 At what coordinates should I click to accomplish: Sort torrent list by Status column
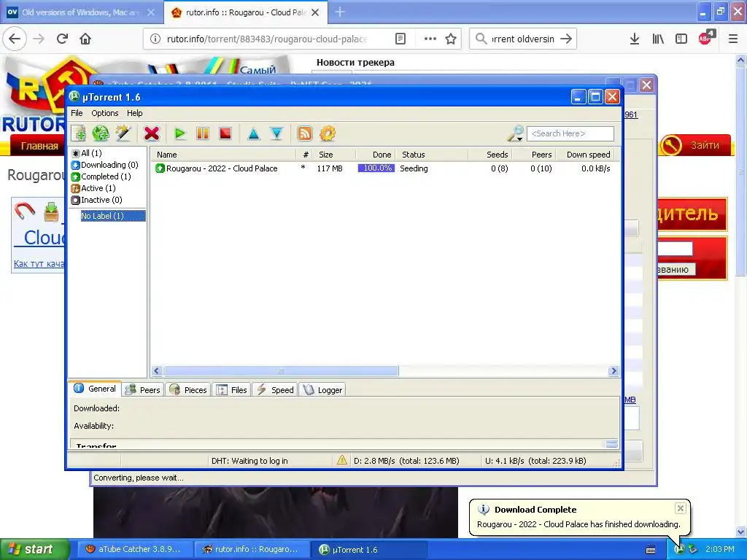pyautogui.click(x=432, y=155)
